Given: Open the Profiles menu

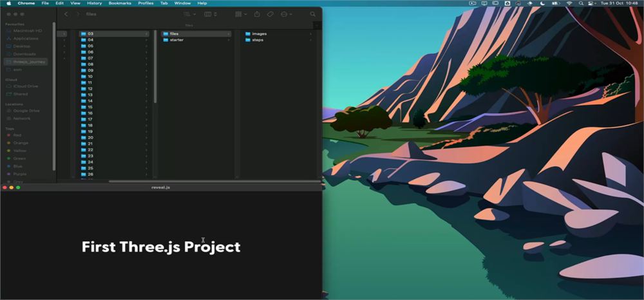Looking at the screenshot, I should (146, 3).
